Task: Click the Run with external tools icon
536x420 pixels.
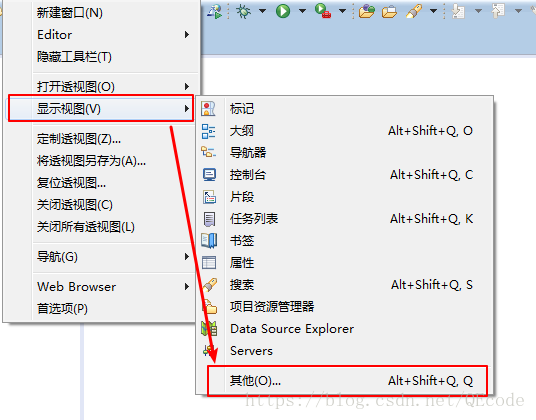Action: coord(323,11)
